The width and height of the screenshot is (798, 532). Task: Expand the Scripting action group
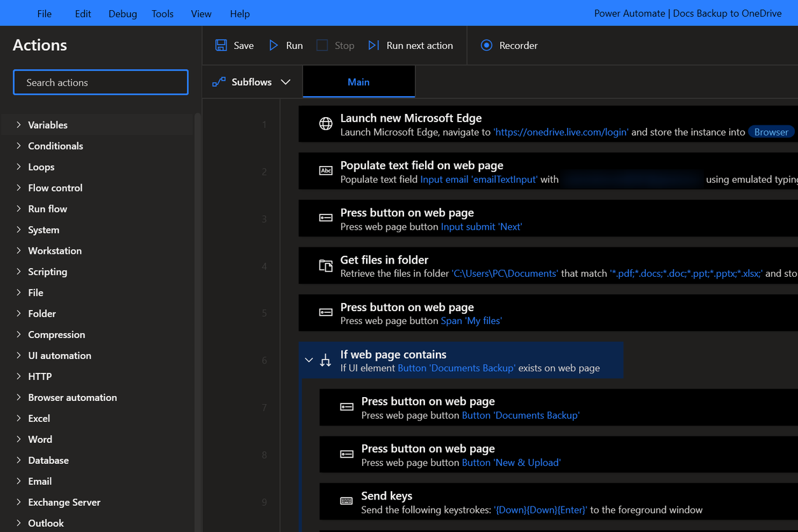coord(18,272)
